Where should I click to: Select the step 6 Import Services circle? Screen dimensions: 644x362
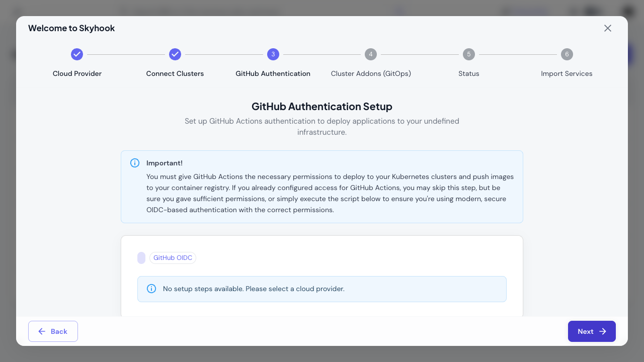click(567, 54)
